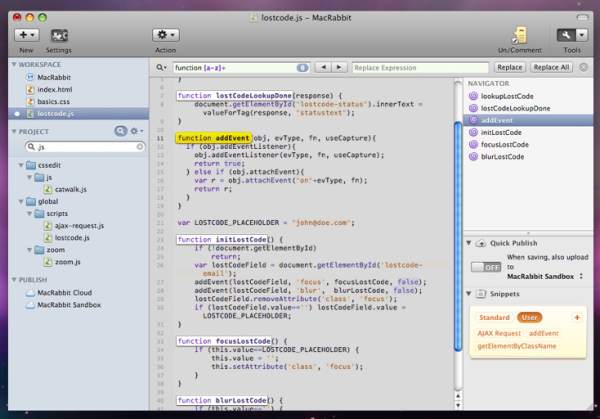Insert the AJAX Request snippet
Viewport: 600px width, 419px height.
[x=499, y=334]
